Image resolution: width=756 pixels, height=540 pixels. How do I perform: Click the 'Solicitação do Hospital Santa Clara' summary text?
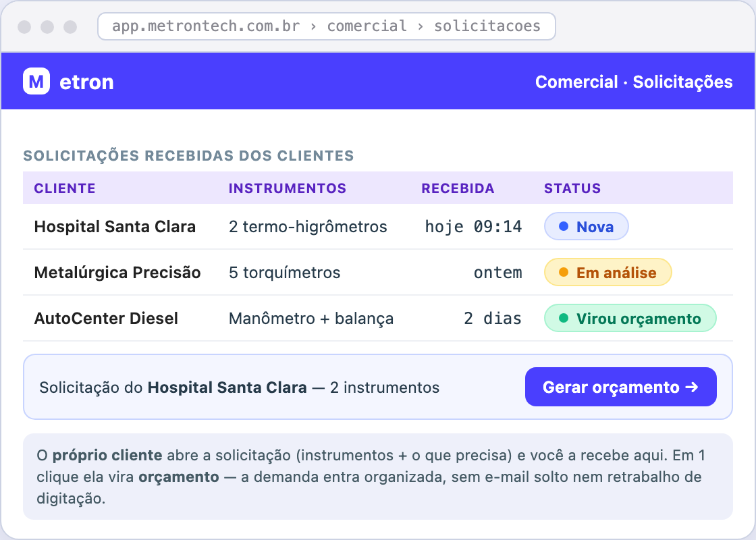pos(239,387)
